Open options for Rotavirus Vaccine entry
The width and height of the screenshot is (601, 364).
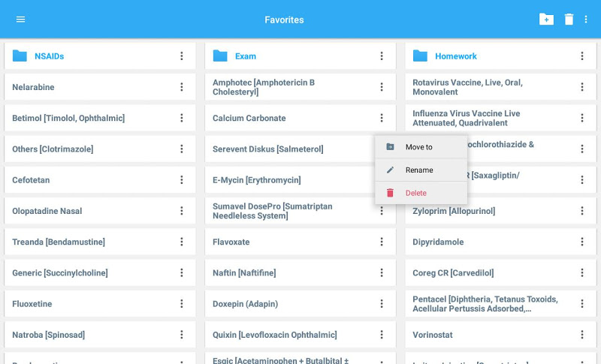coord(581,87)
